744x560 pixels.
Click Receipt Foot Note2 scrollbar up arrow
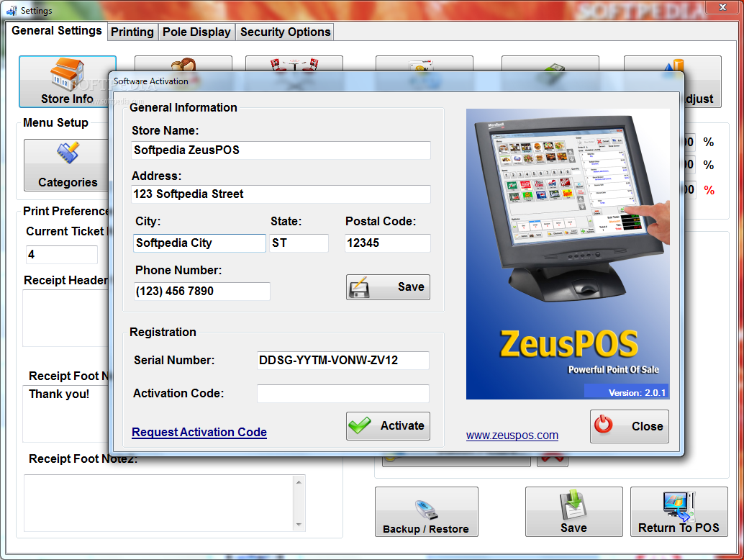tap(299, 482)
